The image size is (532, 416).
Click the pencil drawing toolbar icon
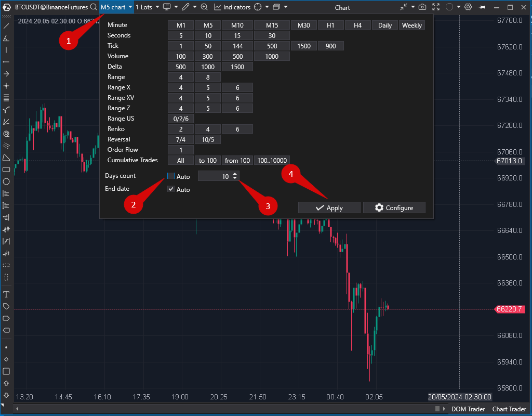pos(185,7)
